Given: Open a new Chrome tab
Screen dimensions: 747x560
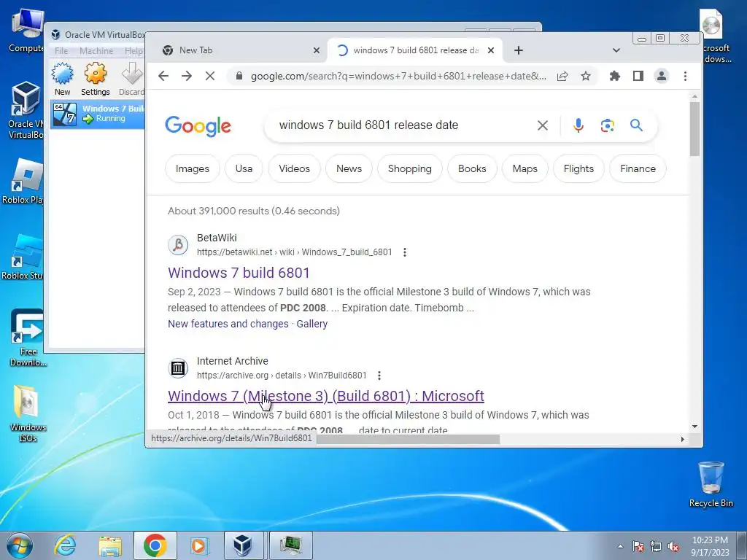Looking at the screenshot, I should point(519,50).
